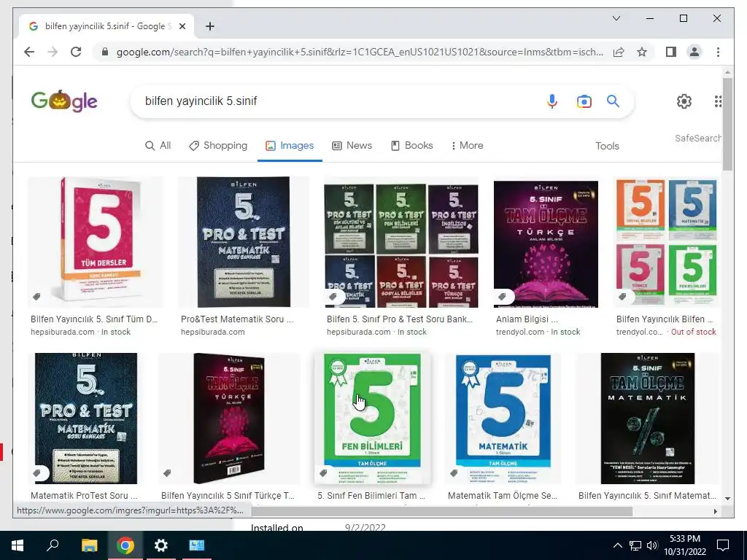
Task: Click the taskbar volume icon
Action: (652, 545)
